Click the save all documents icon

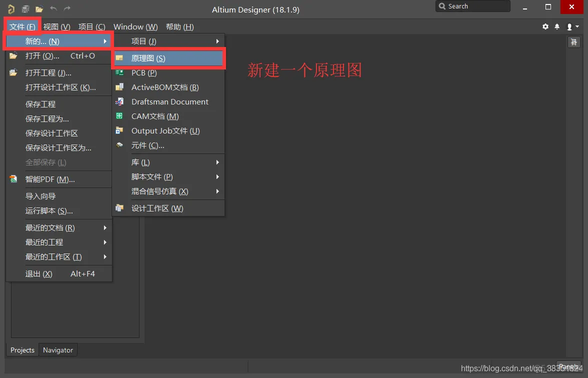pyautogui.click(x=25, y=8)
